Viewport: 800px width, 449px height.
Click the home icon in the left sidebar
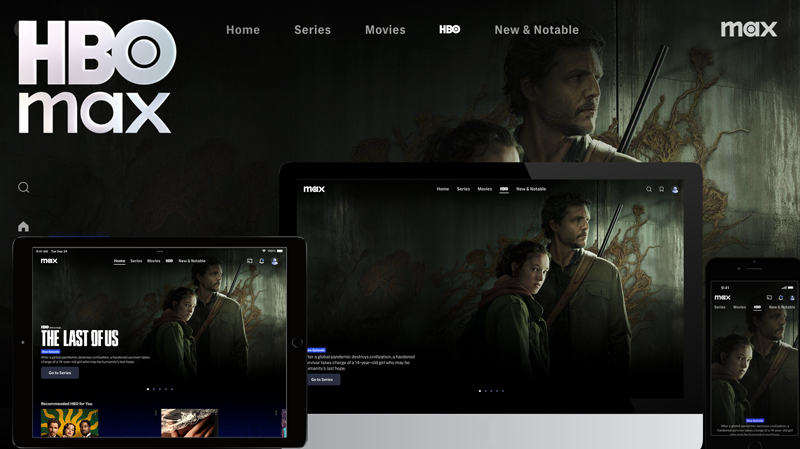[24, 227]
